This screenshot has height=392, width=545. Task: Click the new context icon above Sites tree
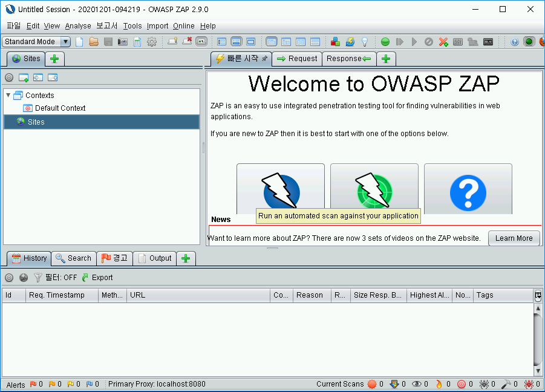tap(23, 77)
